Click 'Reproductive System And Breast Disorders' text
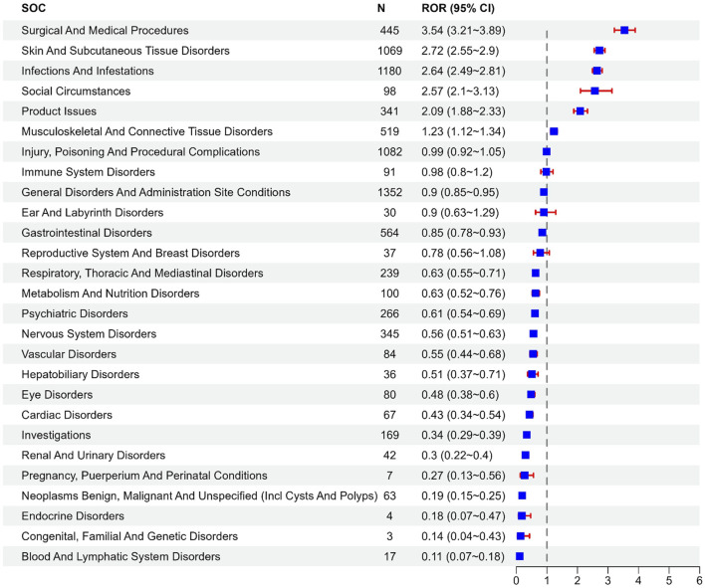The height and width of the screenshot is (588, 705). click(x=130, y=253)
